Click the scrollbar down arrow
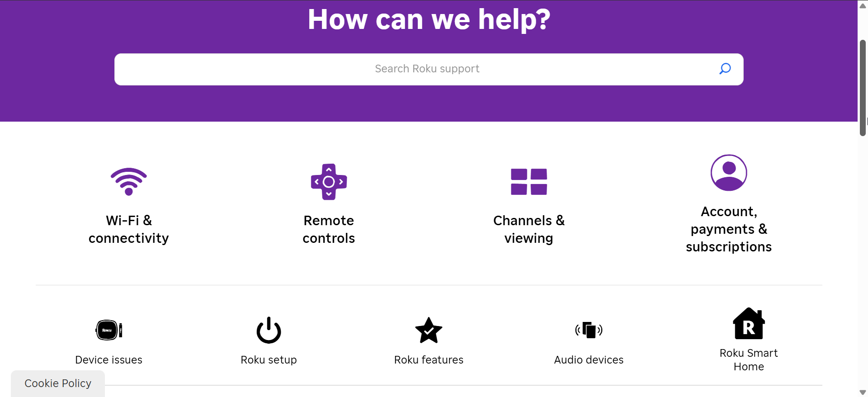The width and height of the screenshot is (868, 397). (x=863, y=392)
